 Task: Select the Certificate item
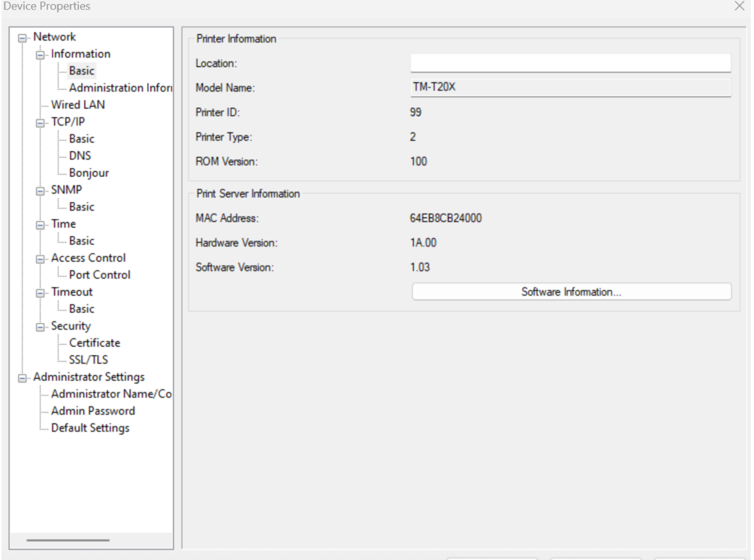(x=94, y=343)
